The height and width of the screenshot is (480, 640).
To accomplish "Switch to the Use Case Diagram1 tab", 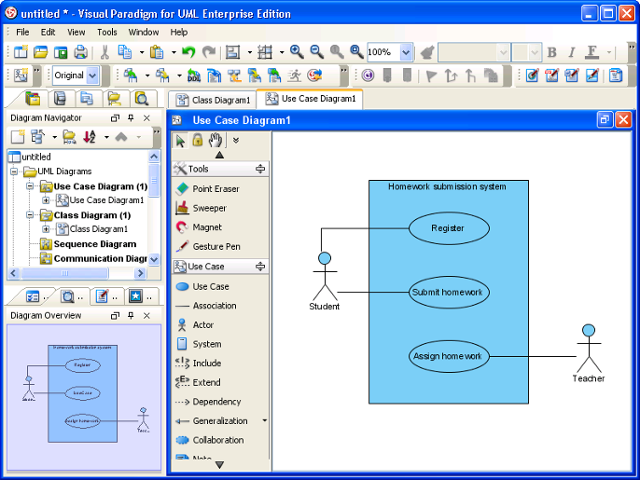I will click(x=310, y=99).
